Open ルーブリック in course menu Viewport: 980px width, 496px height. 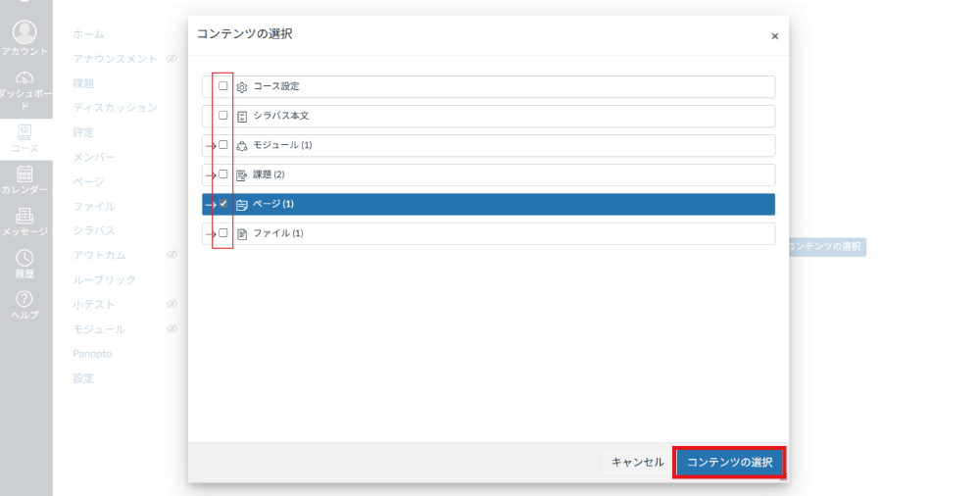pos(105,279)
